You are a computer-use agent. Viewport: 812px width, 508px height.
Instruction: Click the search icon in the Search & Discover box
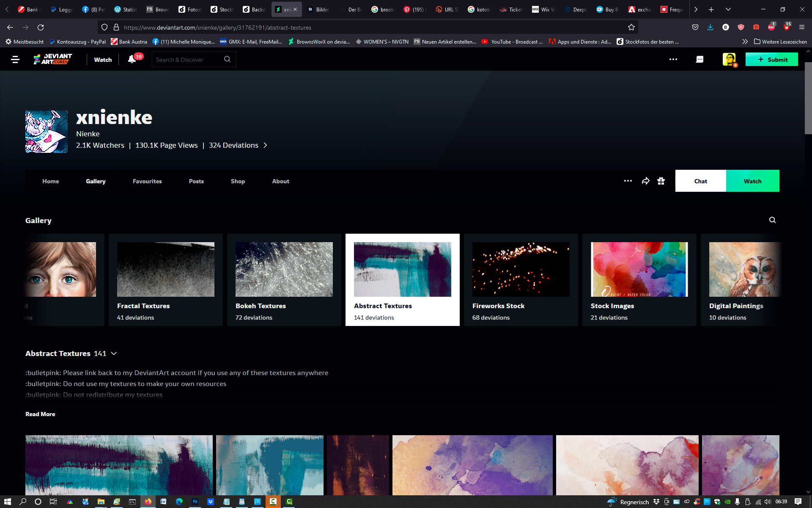tap(228, 59)
